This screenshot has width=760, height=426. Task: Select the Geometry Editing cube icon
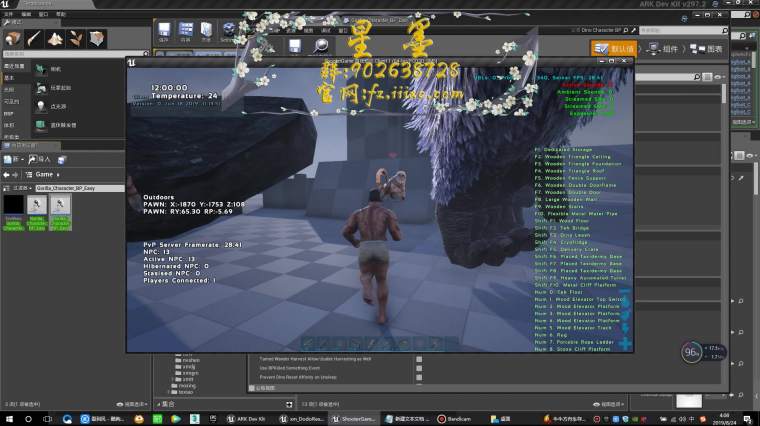96,38
